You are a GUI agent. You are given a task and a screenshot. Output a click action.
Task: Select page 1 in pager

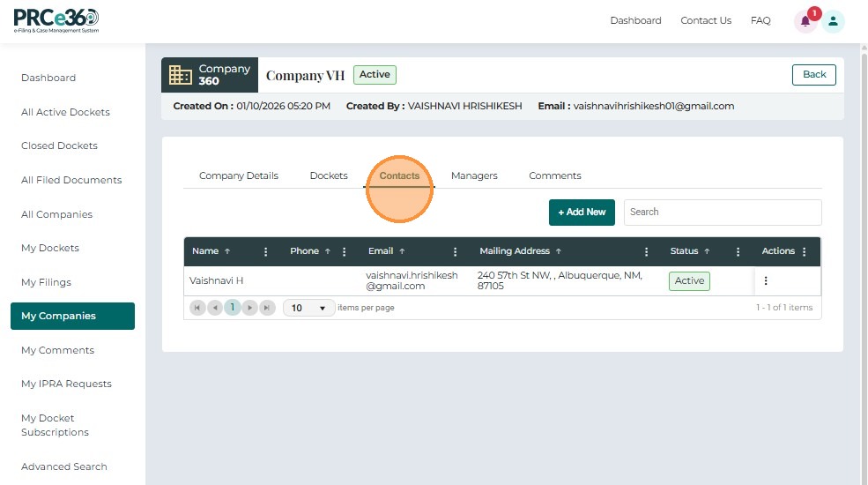tap(233, 307)
